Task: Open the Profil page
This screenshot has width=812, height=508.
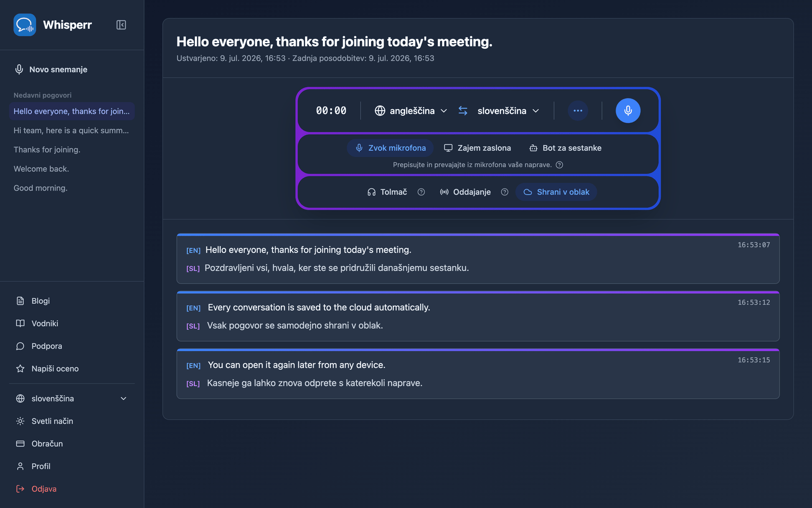Action: [72, 466]
